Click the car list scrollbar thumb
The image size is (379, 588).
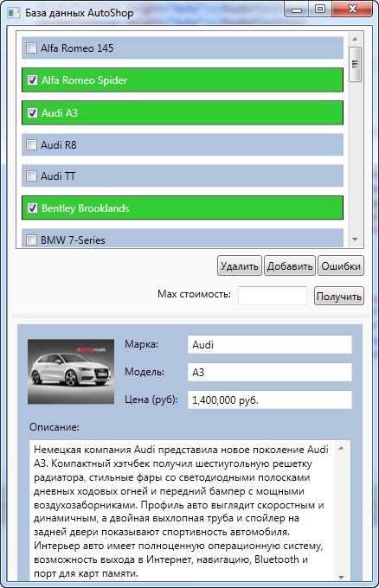355,64
